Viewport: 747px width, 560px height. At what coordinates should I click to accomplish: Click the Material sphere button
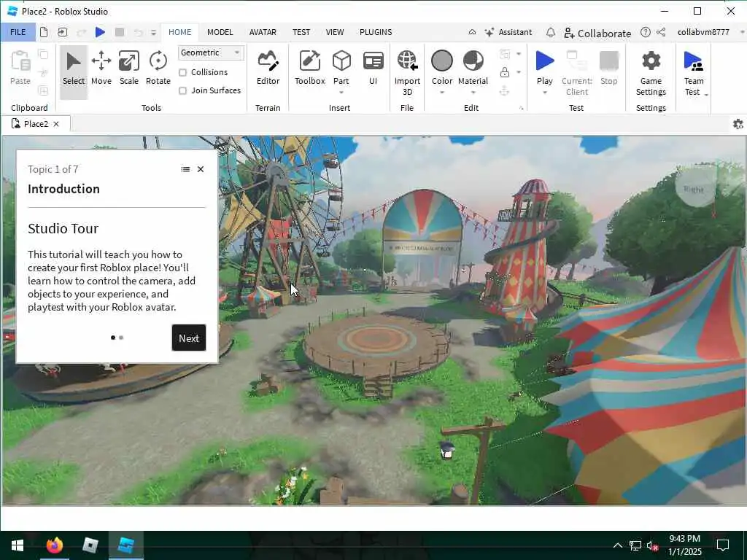(x=473, y=61)
